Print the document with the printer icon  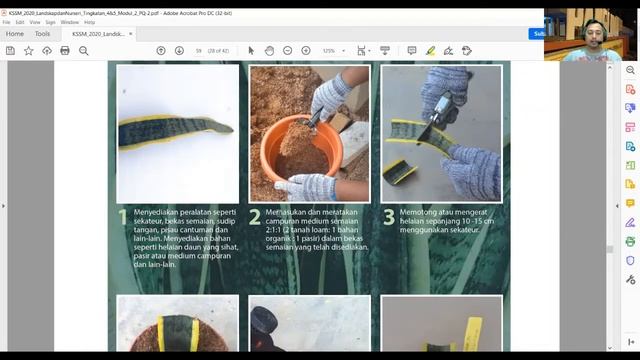[65, 51]
